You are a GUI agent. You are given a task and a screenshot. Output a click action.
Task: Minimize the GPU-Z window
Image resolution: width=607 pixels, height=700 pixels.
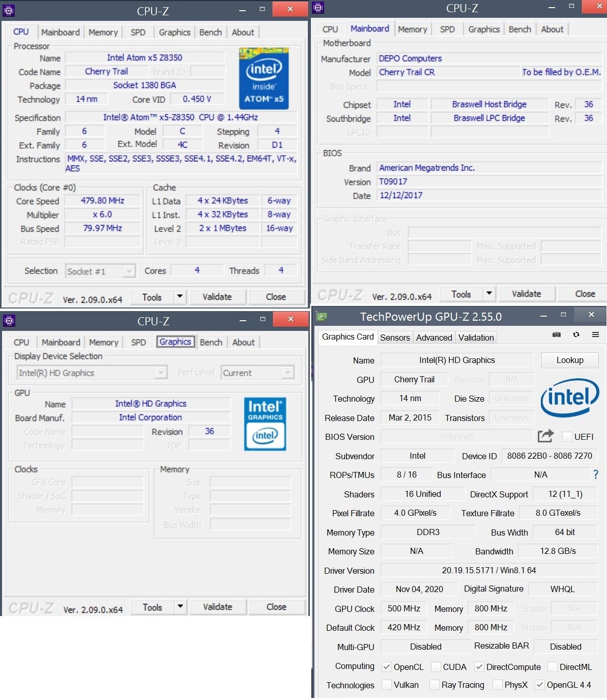coord(544,315)
